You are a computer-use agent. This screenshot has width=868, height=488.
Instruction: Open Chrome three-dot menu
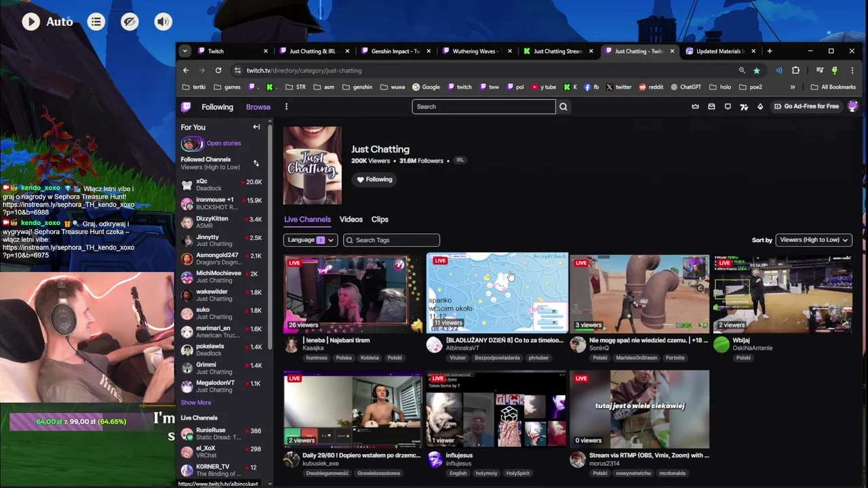click(852, 70)
